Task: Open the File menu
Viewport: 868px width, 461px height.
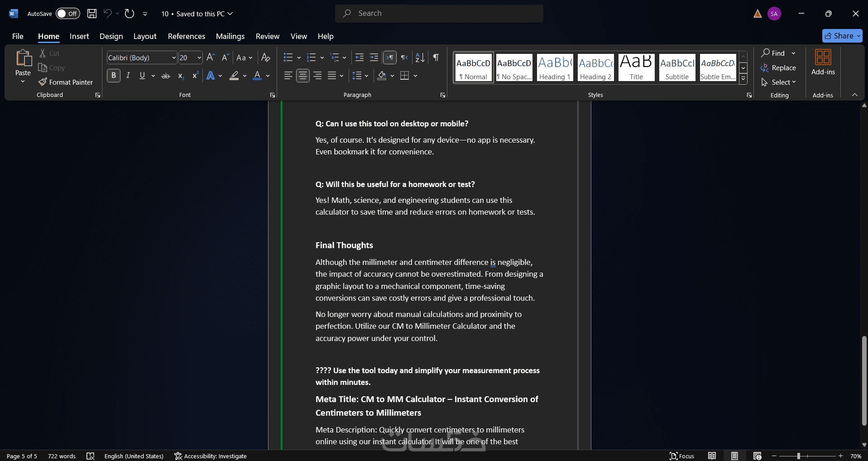Action: (x=18, y=36)
